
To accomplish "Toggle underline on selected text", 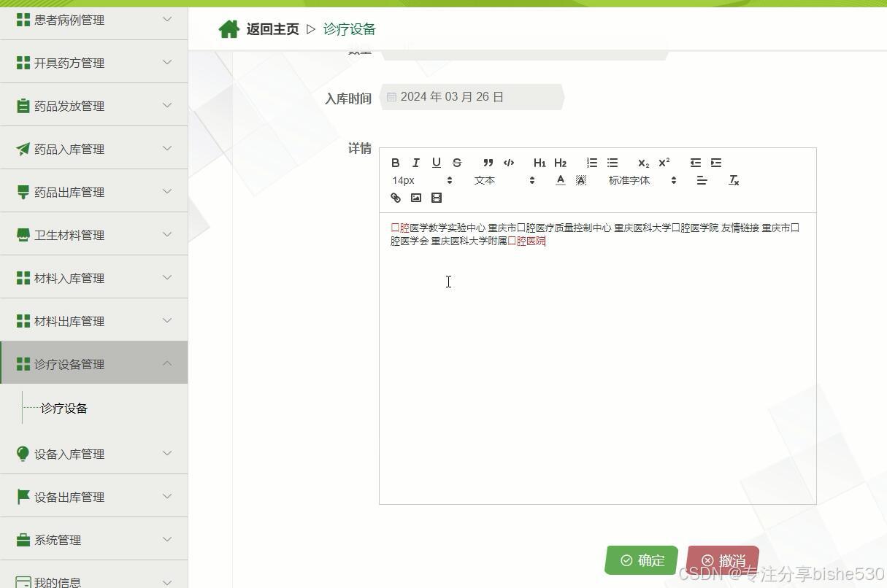I will (x=436, y=163).
